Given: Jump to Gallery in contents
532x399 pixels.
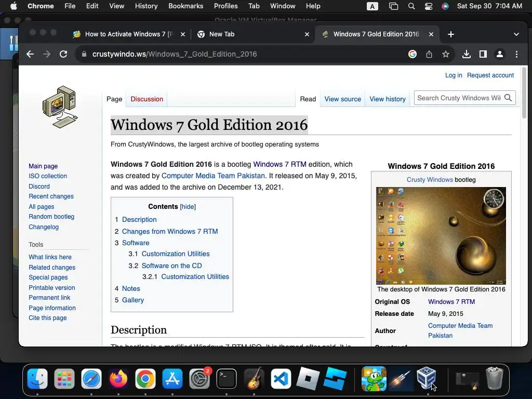Looking at the screenshot, I should pos(133,300).
